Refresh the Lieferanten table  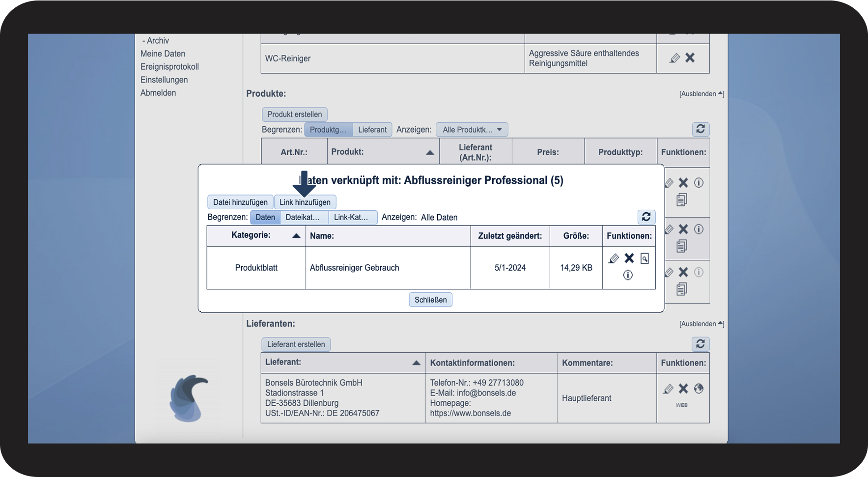pyautogui.click(x=700, y=344)
